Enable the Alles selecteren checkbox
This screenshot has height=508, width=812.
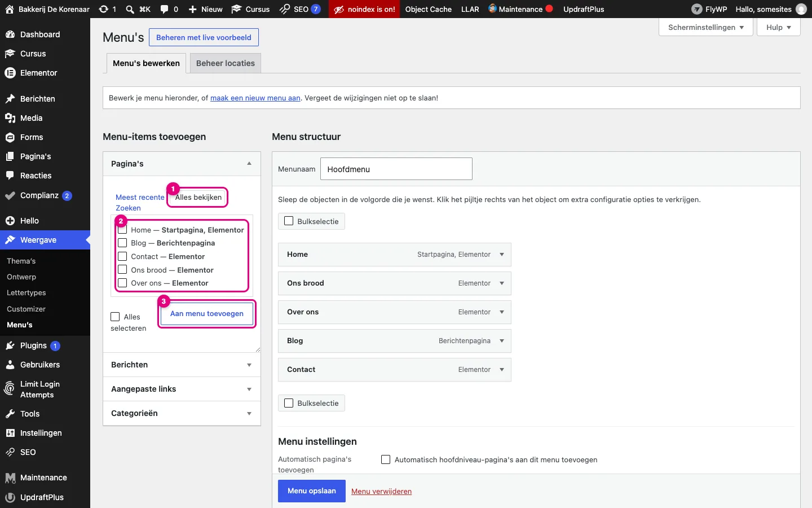click(x=116, y=317)
